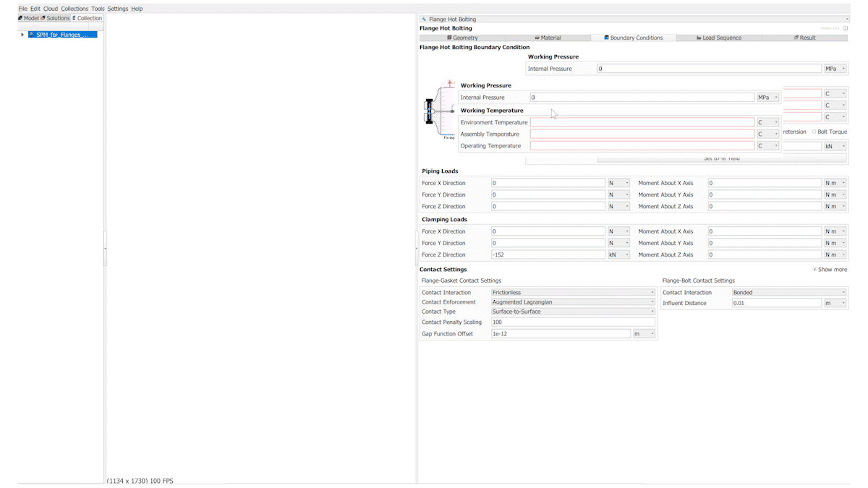Open the Tools menu
868x488 pixels.
[98, 9]
